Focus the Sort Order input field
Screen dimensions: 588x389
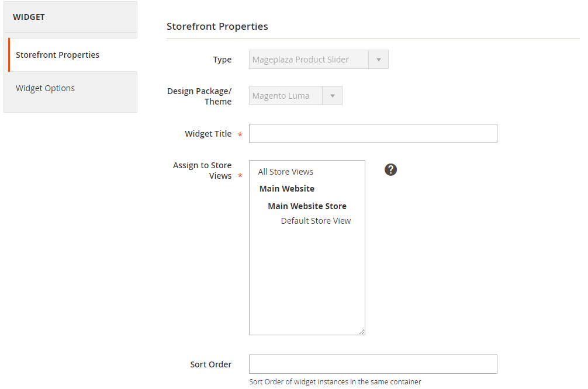pos(373,364)
